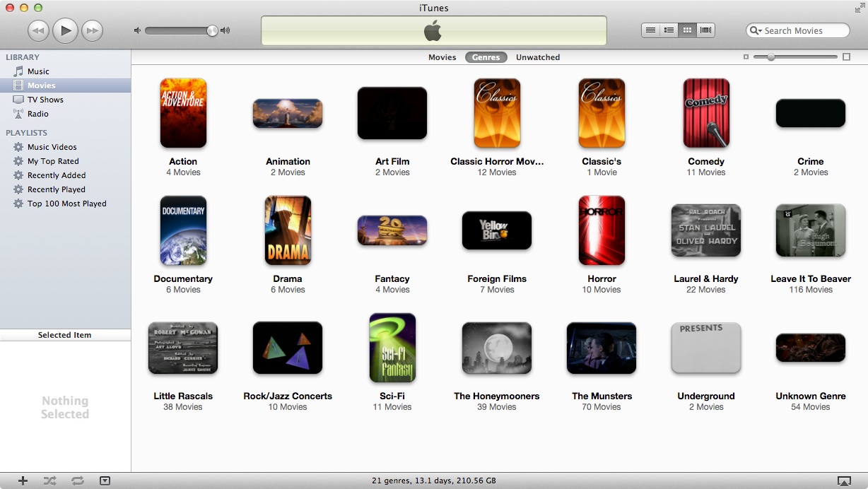Select the Genres tab
The height and width of the screenshot is (489, 868).
point(486,57)
